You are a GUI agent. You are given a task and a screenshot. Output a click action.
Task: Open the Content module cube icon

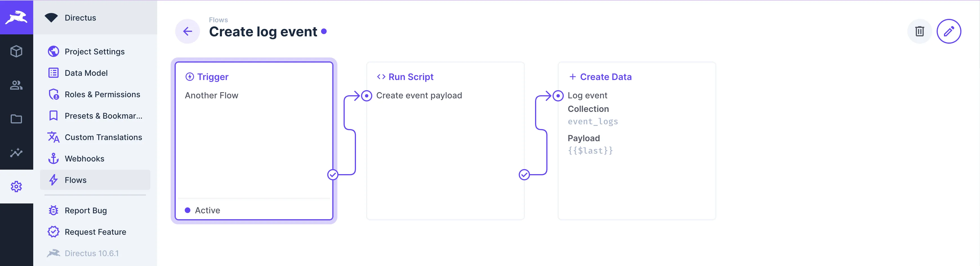pyautogui.click(x=17, y=51)
